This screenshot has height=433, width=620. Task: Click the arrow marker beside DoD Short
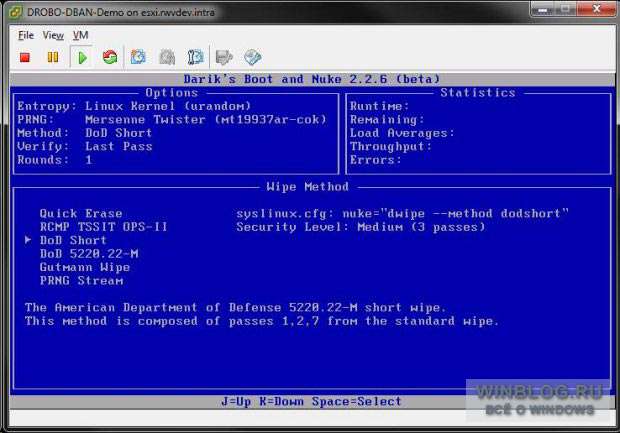click(28, 240)
